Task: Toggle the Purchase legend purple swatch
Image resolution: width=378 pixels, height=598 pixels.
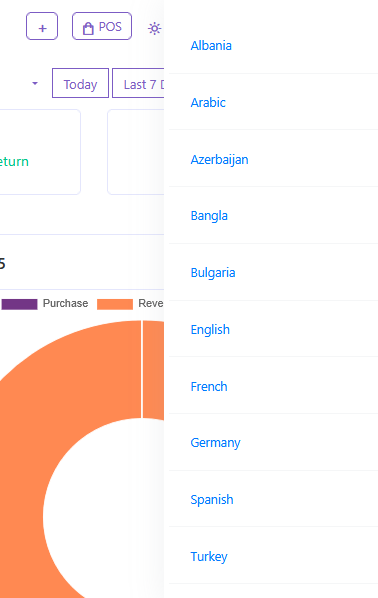Action: point(19,304)
